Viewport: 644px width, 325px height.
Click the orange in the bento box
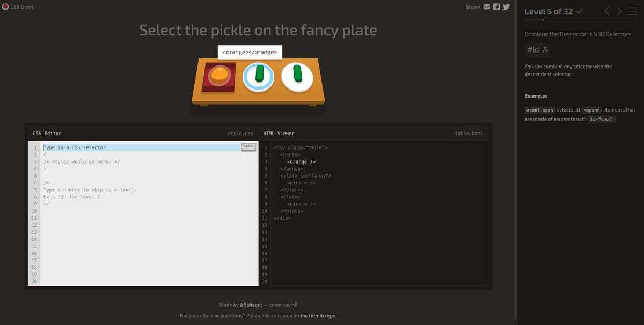(x=218, y=75)
